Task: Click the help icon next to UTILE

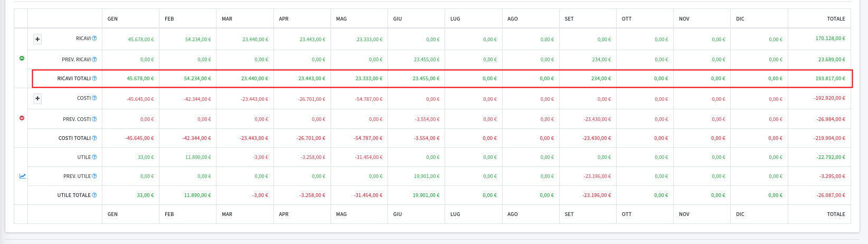Action: pos(95,157)
